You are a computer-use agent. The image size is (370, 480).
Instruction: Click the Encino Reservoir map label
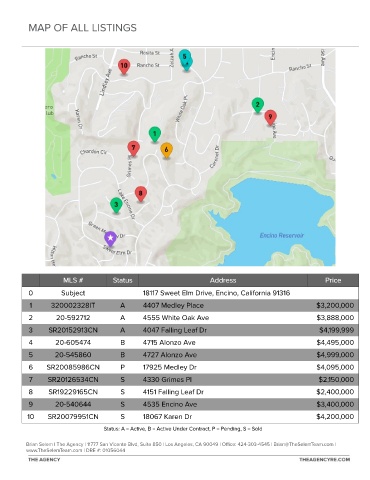click(x=282, y=235)
